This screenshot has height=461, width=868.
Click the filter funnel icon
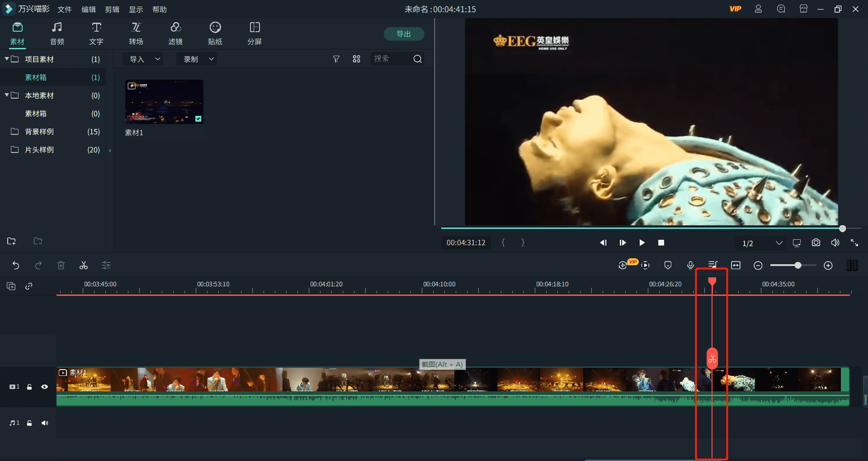(x=336, y=59)
